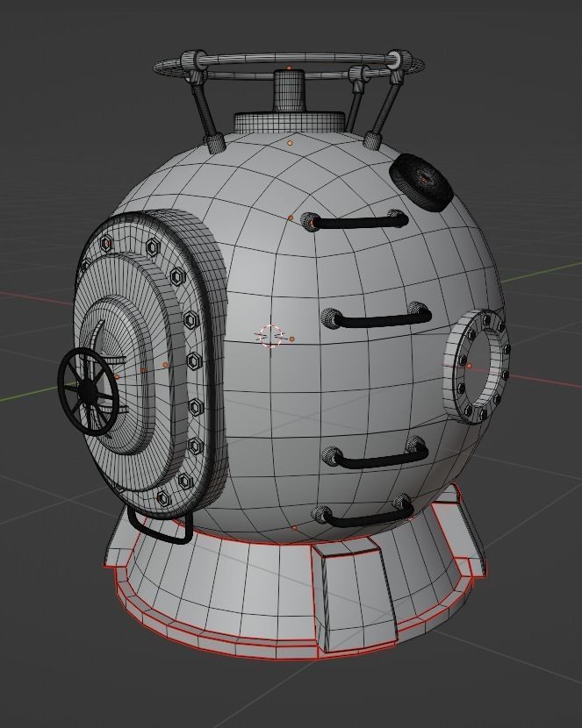The image size is (582, 728).
Task: Select the round porthole flange with bolts
Action: 477,367
